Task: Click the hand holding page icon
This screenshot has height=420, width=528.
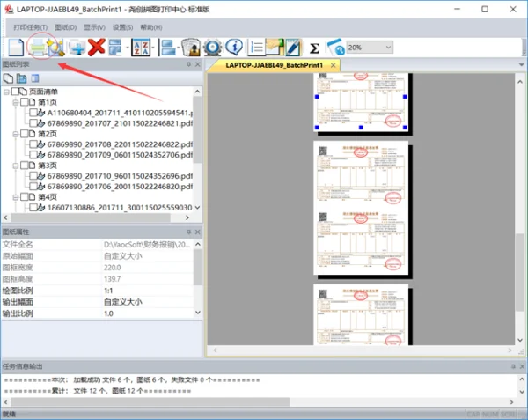Action: 275,48
